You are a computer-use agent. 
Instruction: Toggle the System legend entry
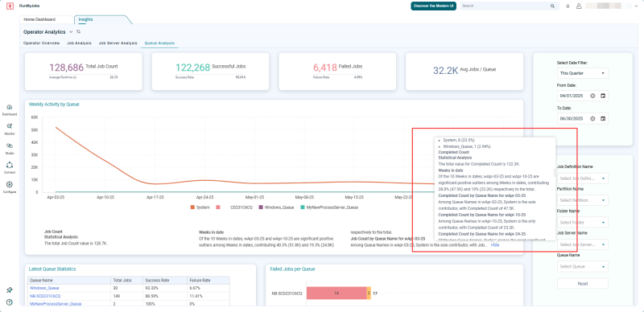(200, 207)
